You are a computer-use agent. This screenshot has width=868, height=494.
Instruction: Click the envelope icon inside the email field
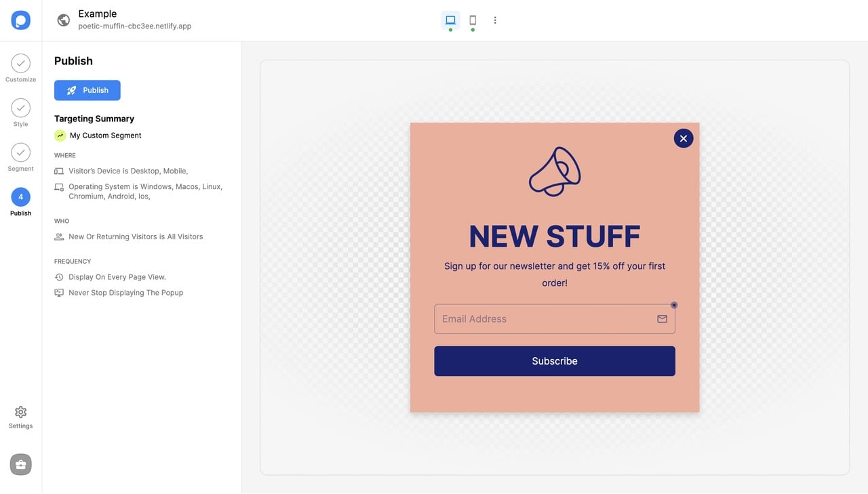[662, 318]
